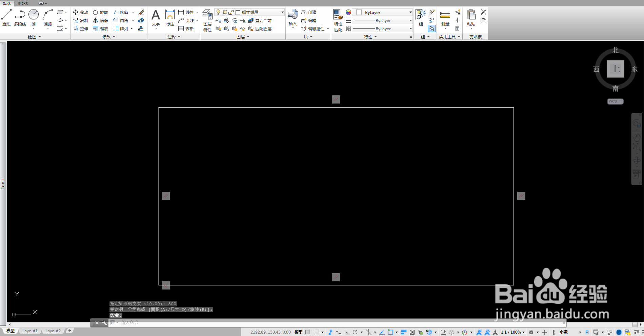
Task: Click the 标注 (Dimension) tool
Action: [170, 18]
